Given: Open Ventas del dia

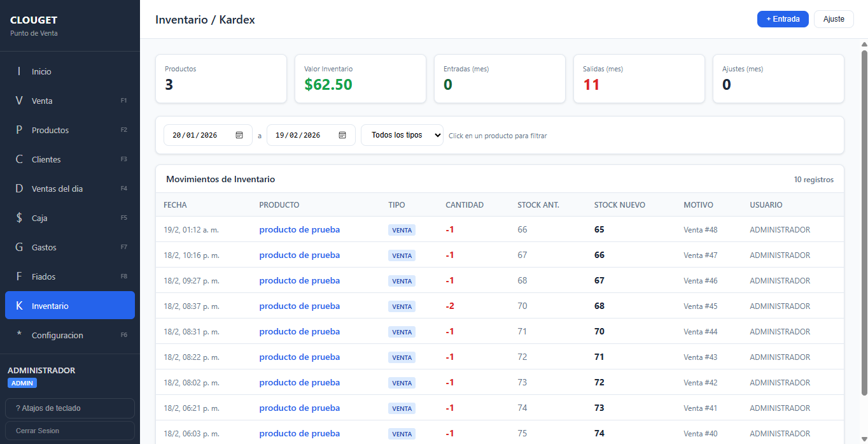Looking at the screenshot, I should click(x=70, y=189).
